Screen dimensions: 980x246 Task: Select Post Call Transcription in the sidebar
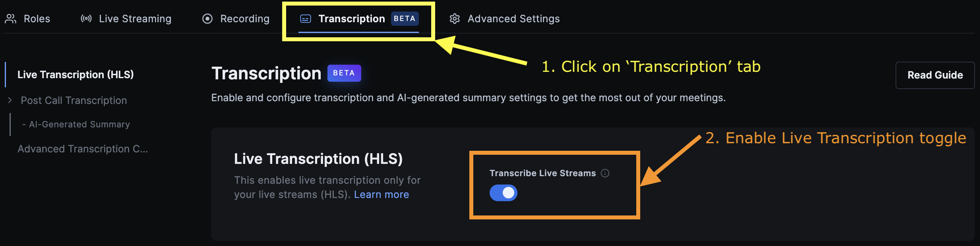(74, 100)
